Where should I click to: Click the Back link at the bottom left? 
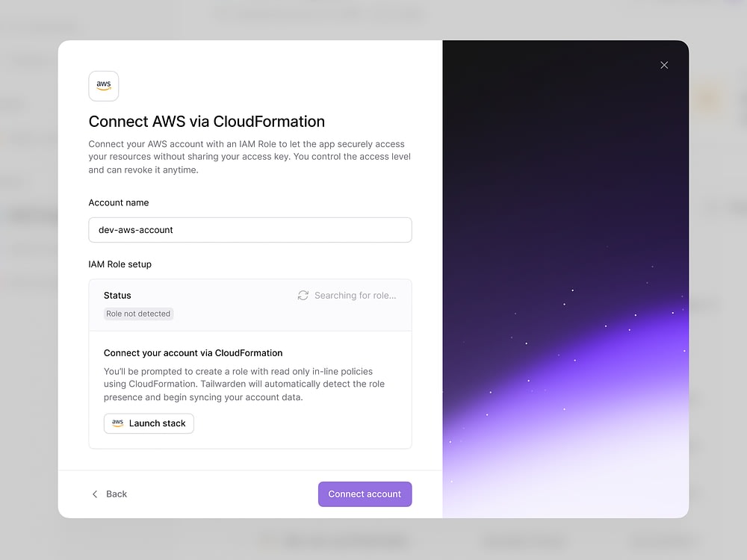[x=117, y=494]
